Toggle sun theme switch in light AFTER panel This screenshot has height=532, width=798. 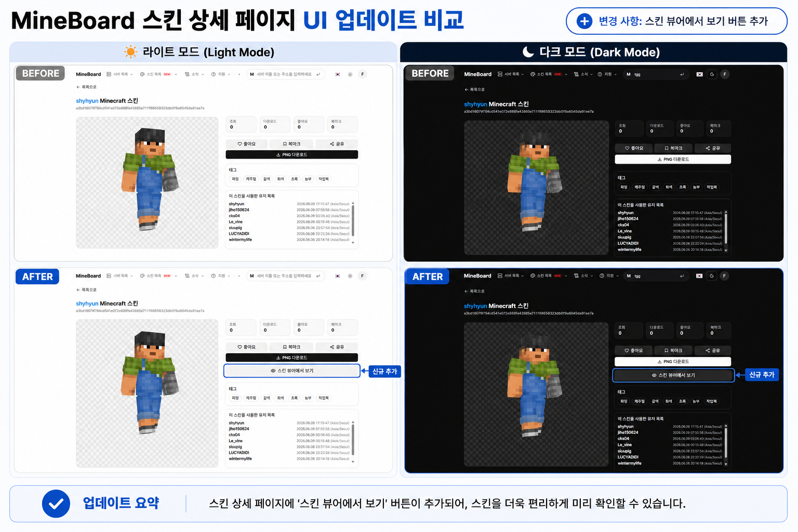coord(350,276)
